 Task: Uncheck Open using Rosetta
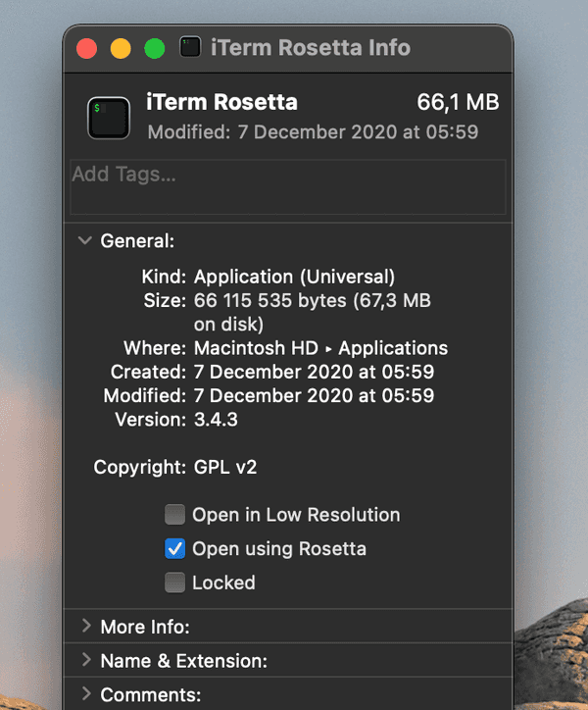tap(174, 549)
